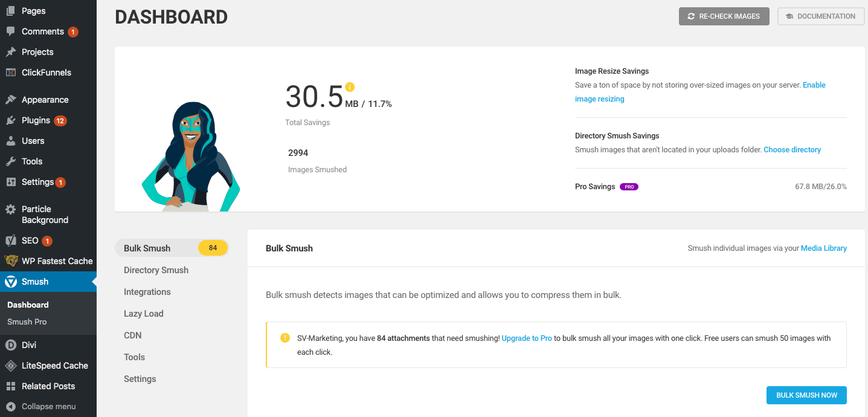The width and height of the screenshot is (868, 417).
Task: Click the SEO notification badge
Action: [47, 241]
